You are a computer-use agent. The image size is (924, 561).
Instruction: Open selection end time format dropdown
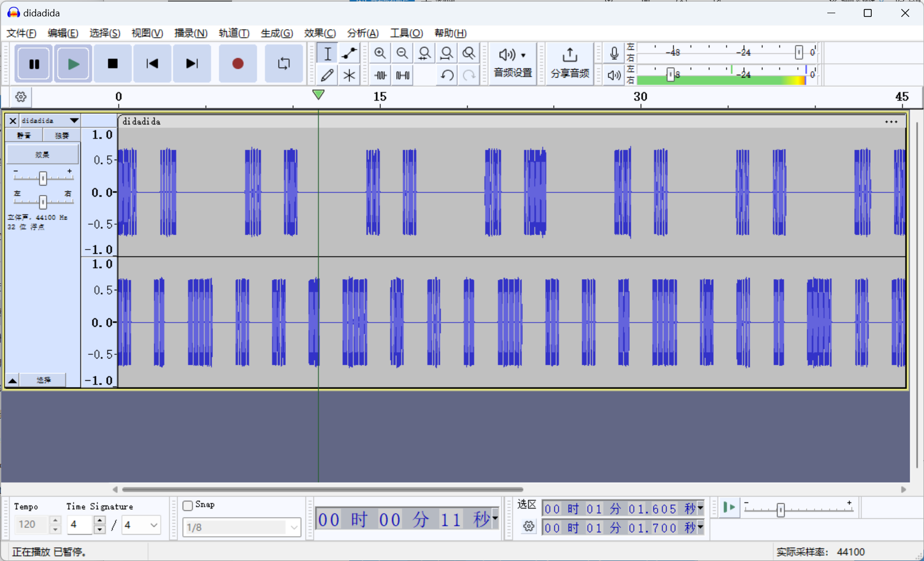pyautogui.click(x=701, y=527)
